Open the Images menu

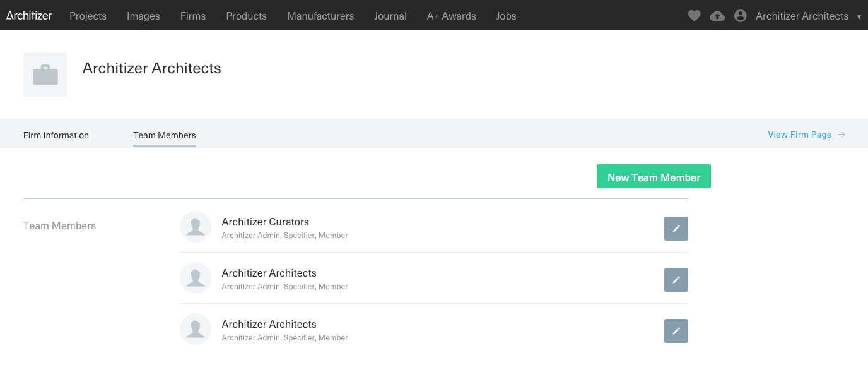point(143,16)
